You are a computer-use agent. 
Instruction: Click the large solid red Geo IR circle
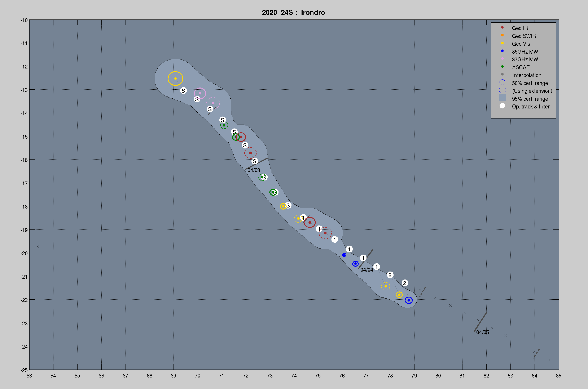[x=310, y=222]
